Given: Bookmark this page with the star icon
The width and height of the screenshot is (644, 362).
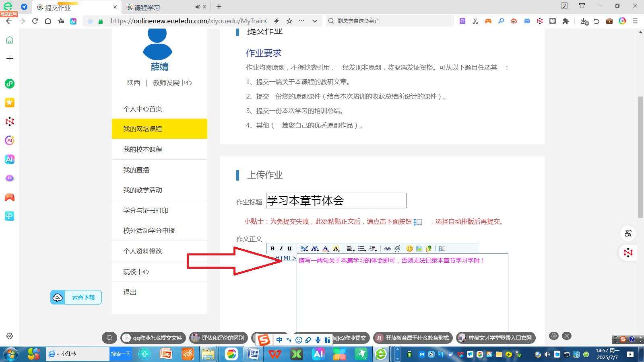Looking at the screenshot, I should (289, 21).
